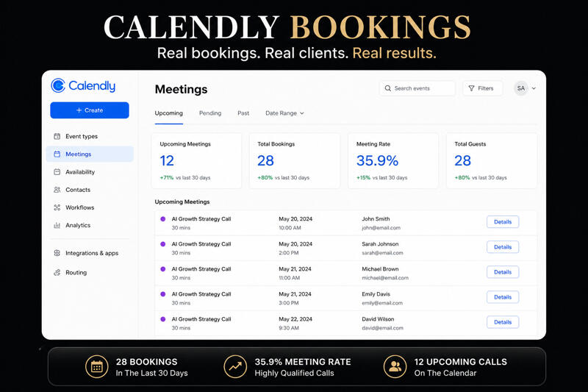588x392 pixels.
Task: Switch to the Past tab
Action: pyautogui.click(x=243, y=113)
